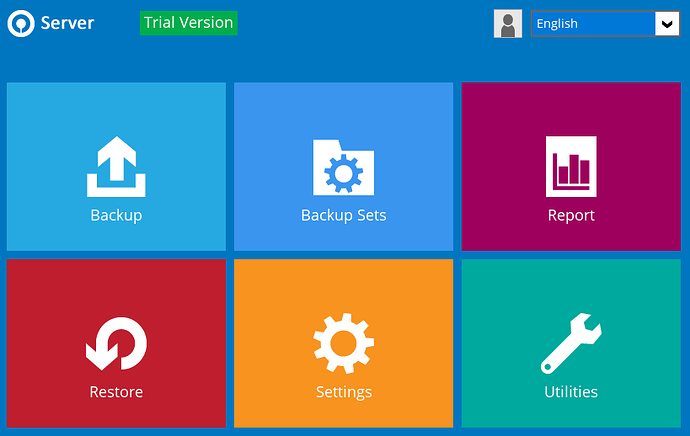Click the green Trial Version badge

pyautogui.click(x=188, y=22)
